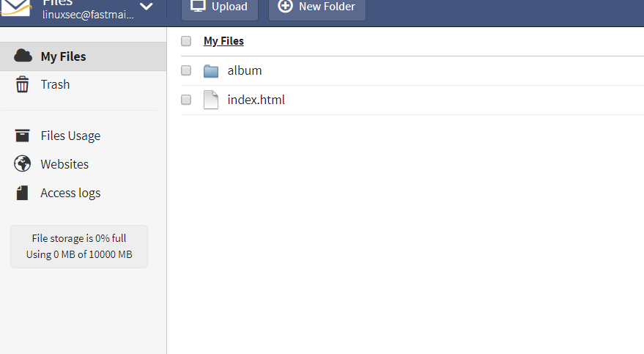Image resolution: width=644 pixels, height=354 pixels.
Task: Click the Upload button
Action: (220, 7)
